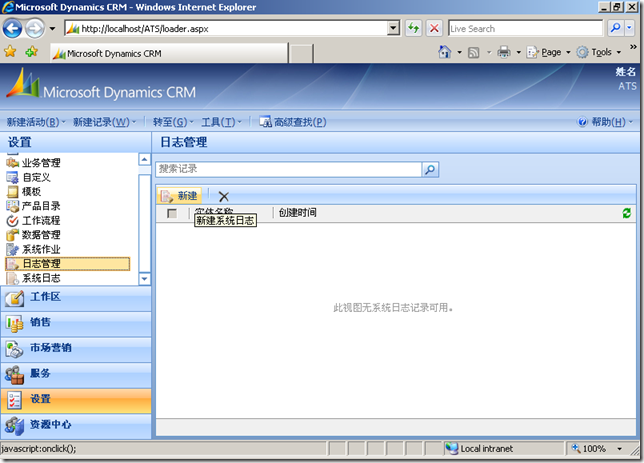Click the Add to Favorites icon
The image size is (644, 463).
[31, 52]
